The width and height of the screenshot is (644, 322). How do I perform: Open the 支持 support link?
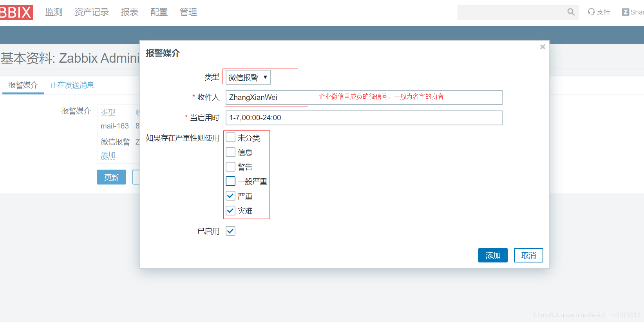tap(599, 12)
